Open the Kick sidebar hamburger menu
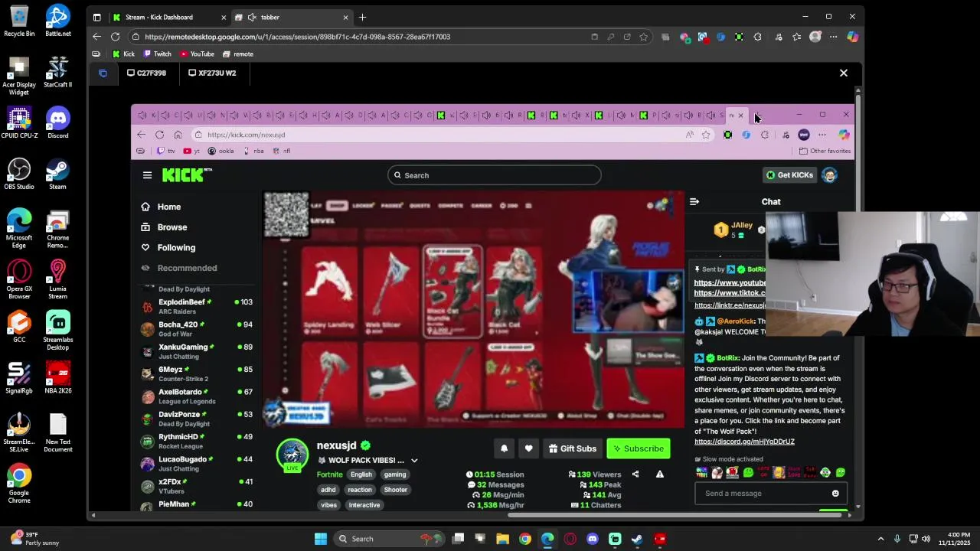Viewport: 980px width, 551px height. [147, 175]
